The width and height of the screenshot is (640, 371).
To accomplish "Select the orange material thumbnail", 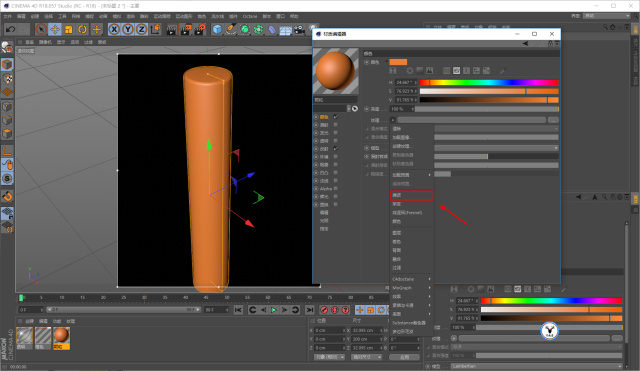I will pos(61,338).
